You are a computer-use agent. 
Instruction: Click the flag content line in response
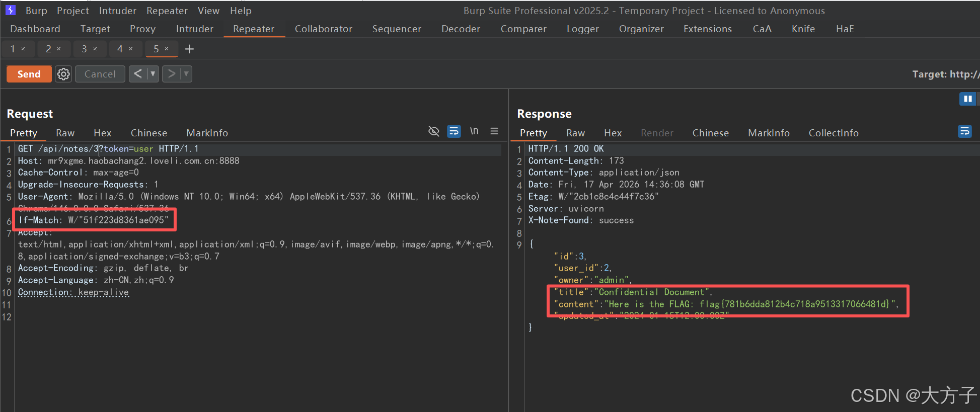pos(726,304)
